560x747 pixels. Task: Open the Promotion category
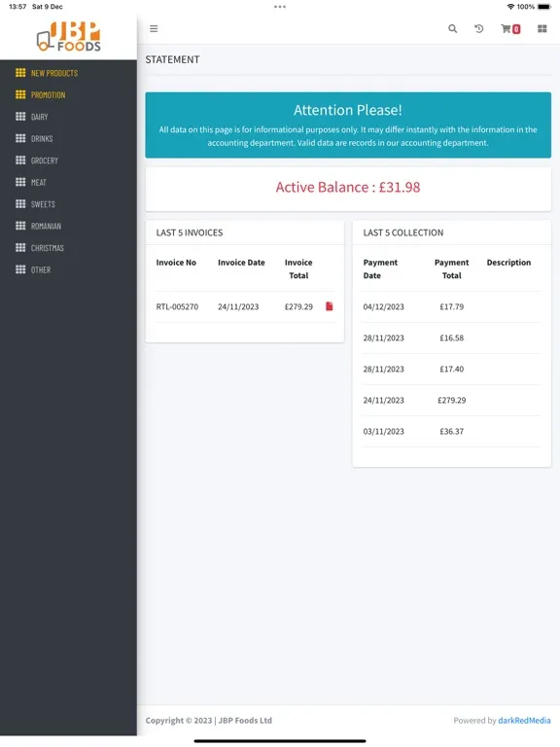coord(48,94)
